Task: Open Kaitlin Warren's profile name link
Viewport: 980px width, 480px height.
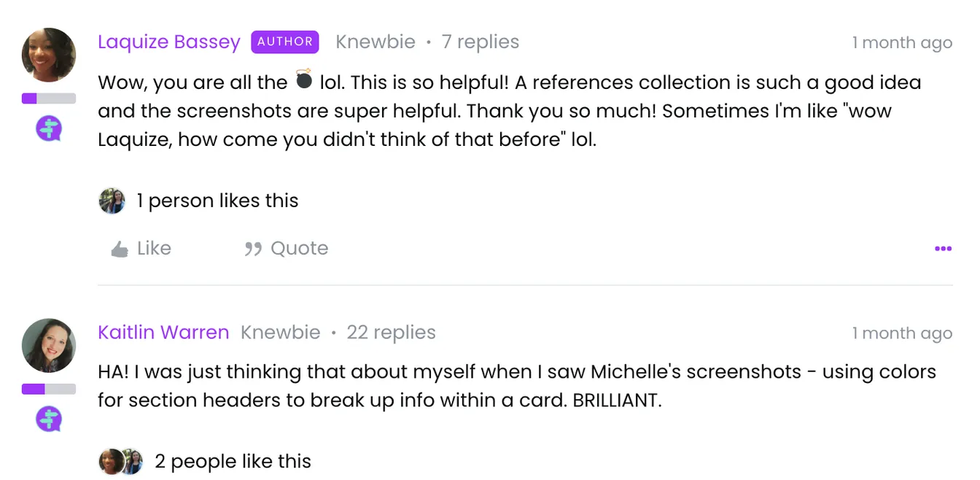Action: (x=163, y=333)
